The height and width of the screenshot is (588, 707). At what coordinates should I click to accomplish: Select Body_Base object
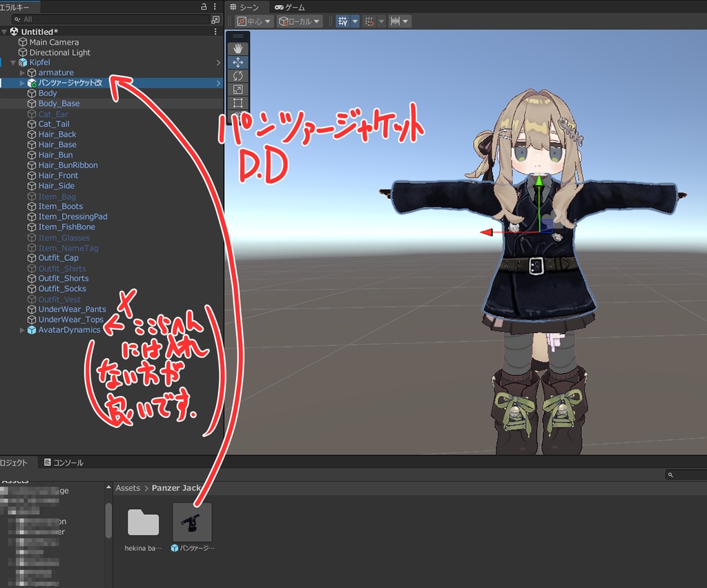[59, 104]
